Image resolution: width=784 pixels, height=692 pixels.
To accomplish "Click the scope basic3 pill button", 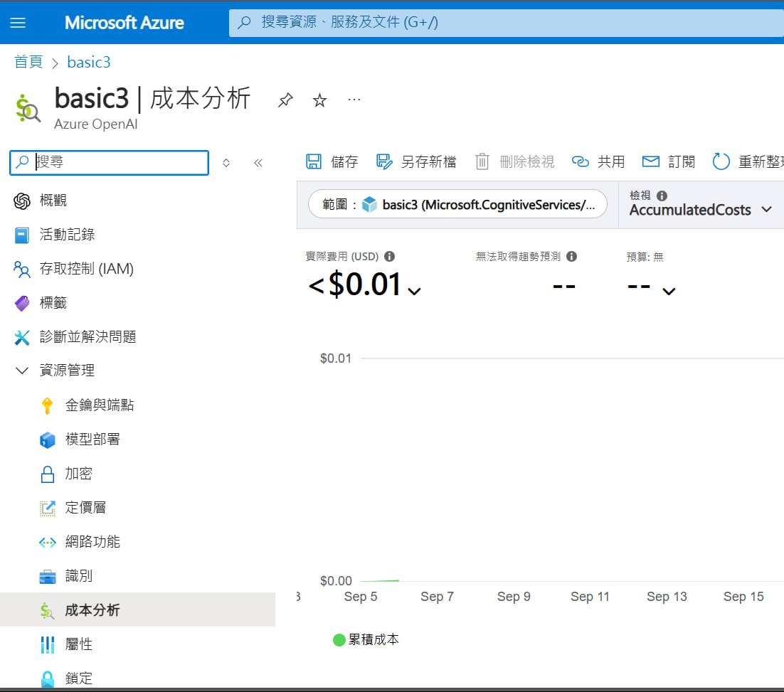I will [x=457, y=205].
